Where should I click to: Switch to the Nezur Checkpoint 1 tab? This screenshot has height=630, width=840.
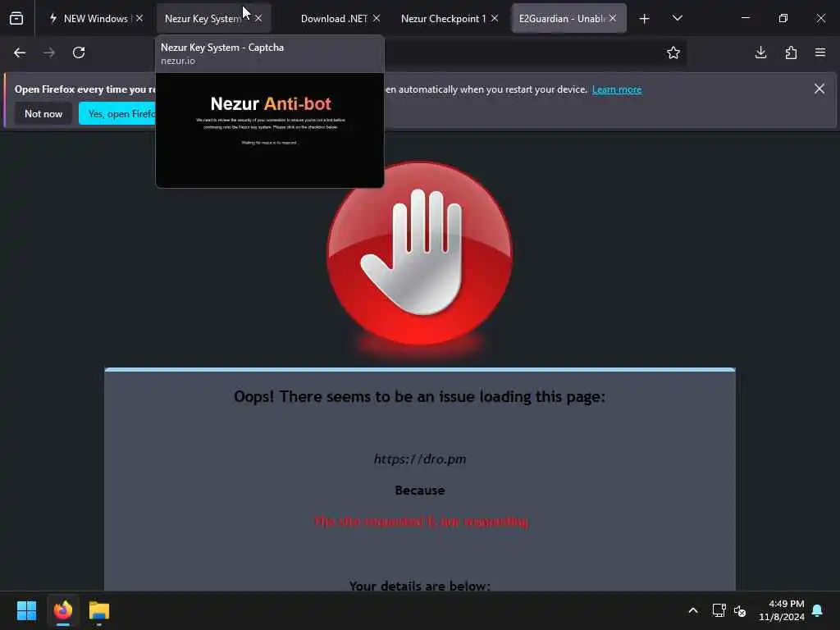pos(449,18)
